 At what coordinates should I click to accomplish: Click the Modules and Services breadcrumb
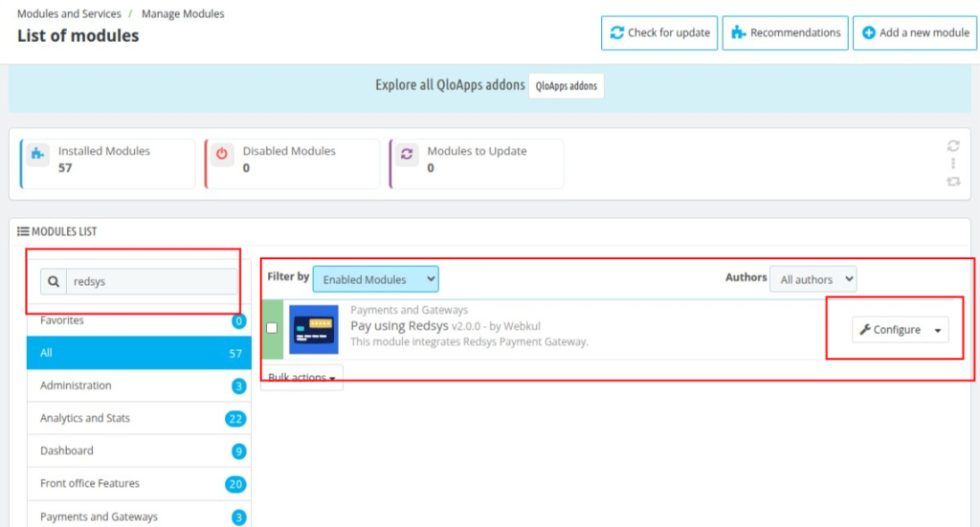[69, 13]
